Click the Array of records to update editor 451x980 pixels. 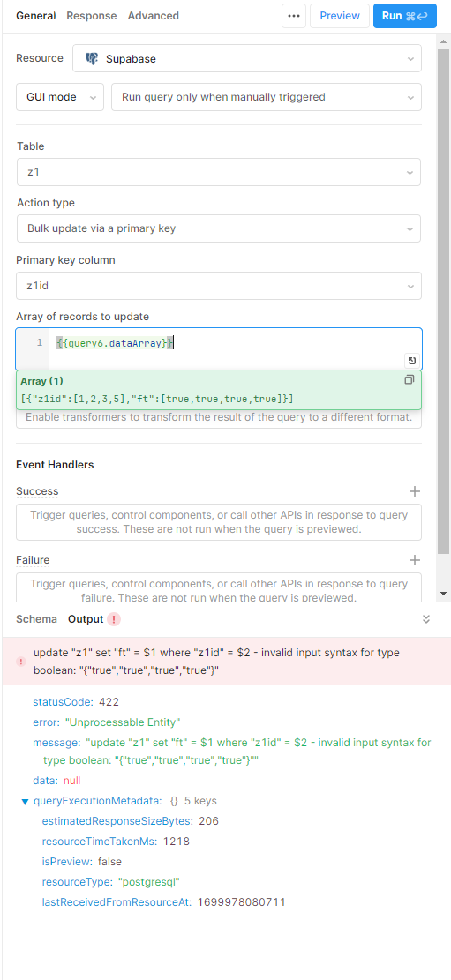pyautogui.click(x=219, y=348)
